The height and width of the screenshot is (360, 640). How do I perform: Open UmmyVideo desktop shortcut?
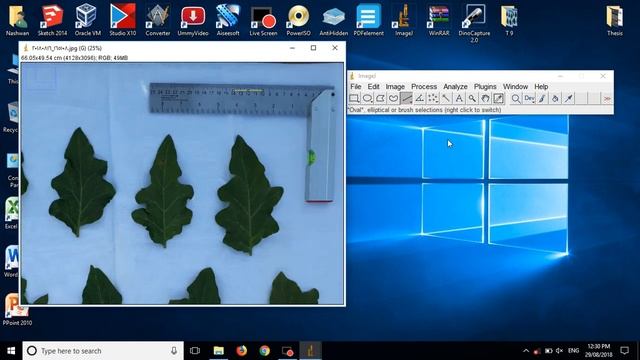click(x=193, y=20)
